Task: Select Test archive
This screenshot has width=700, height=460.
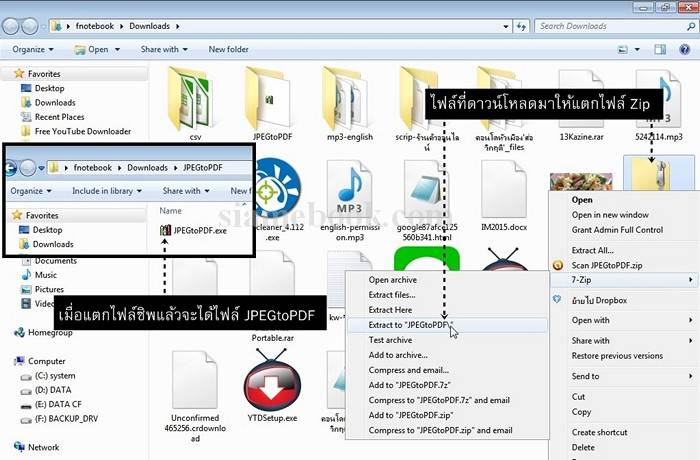Action: pyautogui.click(x=447, y=340)
